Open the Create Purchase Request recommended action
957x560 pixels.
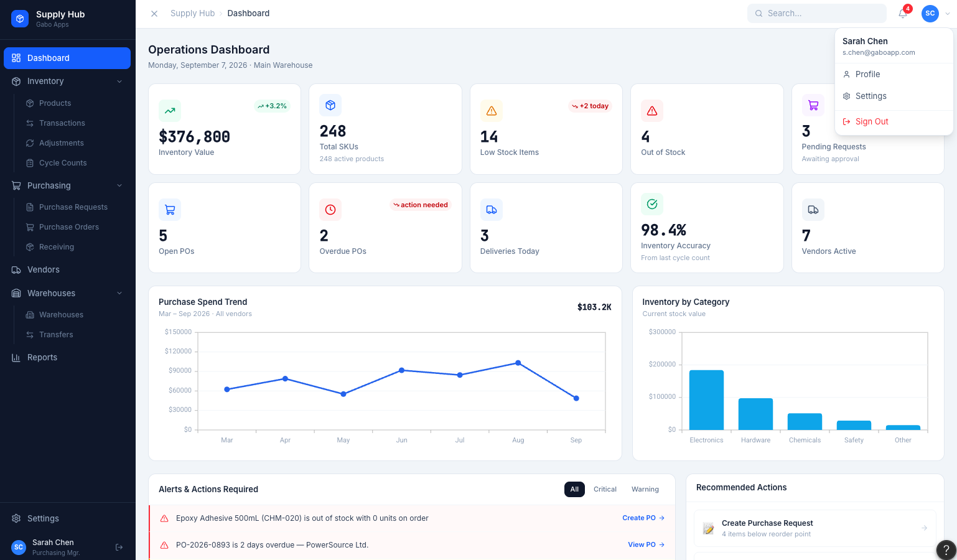coord(815,528)
